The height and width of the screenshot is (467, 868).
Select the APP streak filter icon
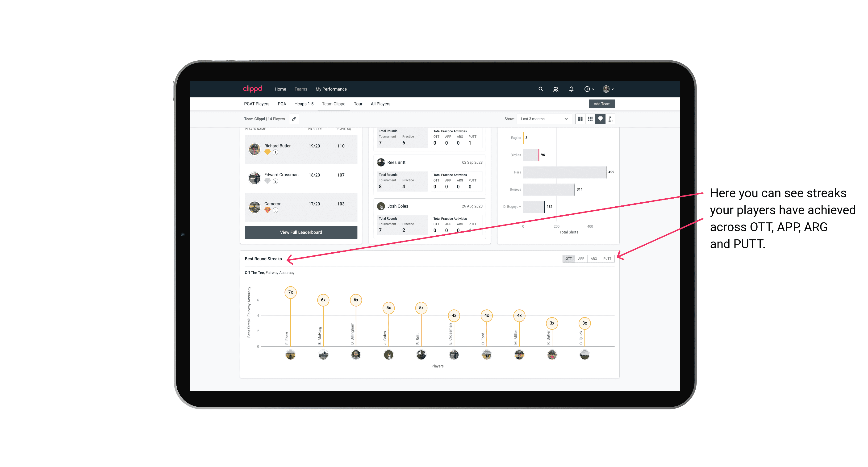[x=580, y=258]
